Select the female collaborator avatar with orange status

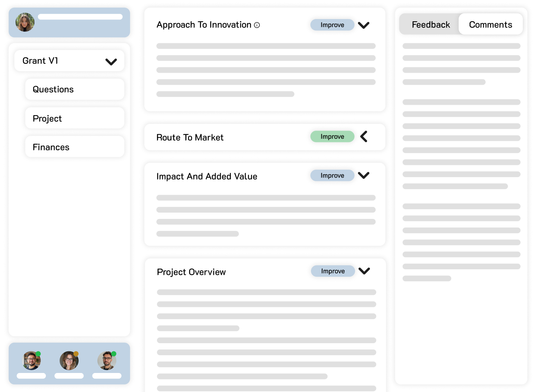pyautogui.click(x=69, y=361)
